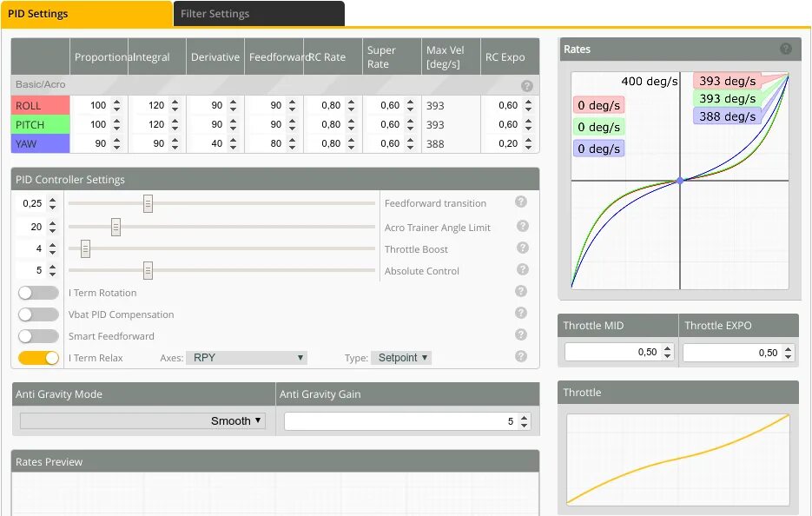Open help for Basic/Acro PID table
This screenshot has height=516, width=812.
click(526, 86)
